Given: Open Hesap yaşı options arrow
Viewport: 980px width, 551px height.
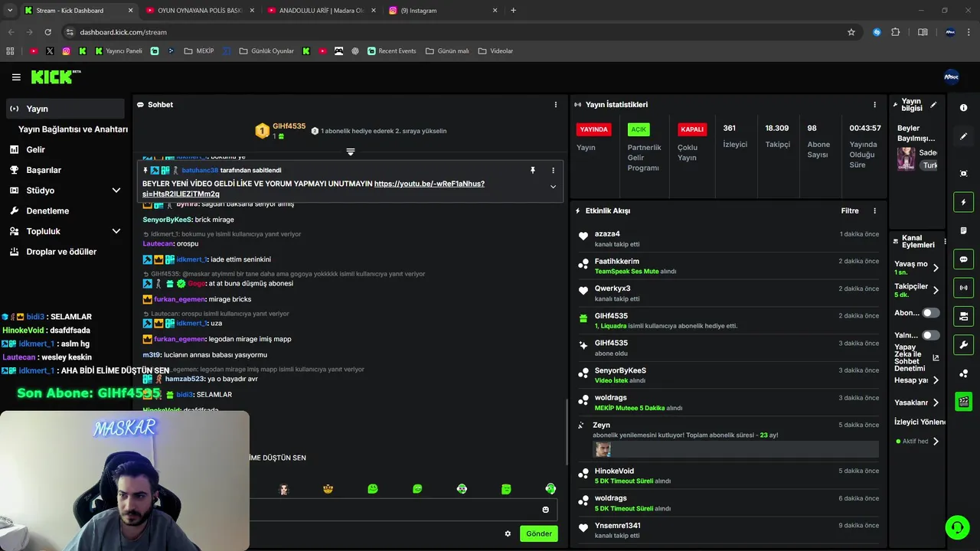Looking at the screenshot, I should 936,380.
